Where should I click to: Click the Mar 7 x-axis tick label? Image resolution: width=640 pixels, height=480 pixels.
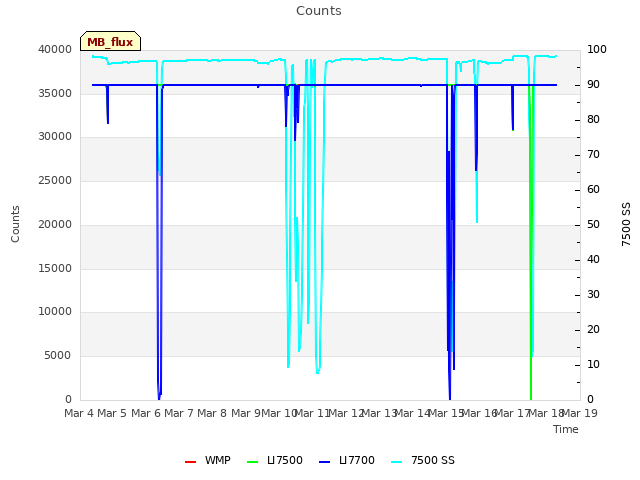point(179,413)
